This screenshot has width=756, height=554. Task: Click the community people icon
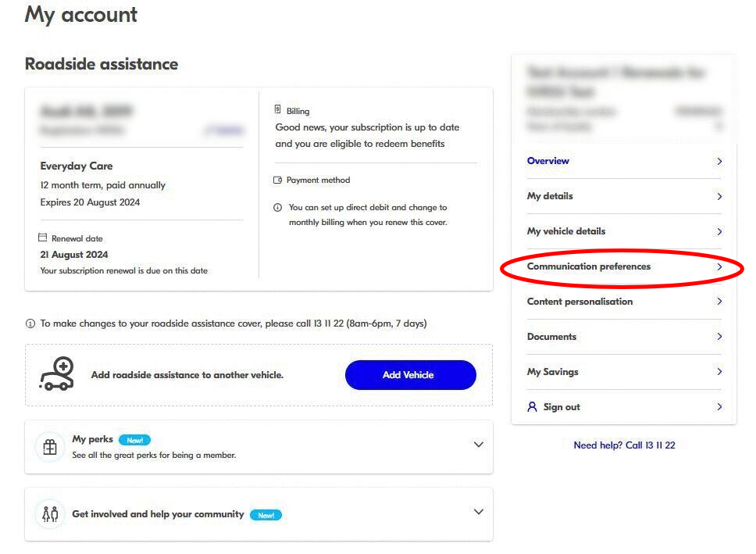(50, 514)
